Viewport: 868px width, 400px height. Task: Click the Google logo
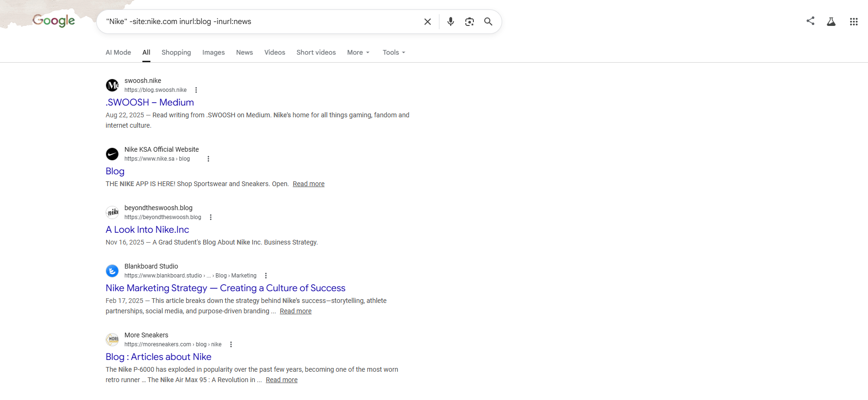point(54,21)
